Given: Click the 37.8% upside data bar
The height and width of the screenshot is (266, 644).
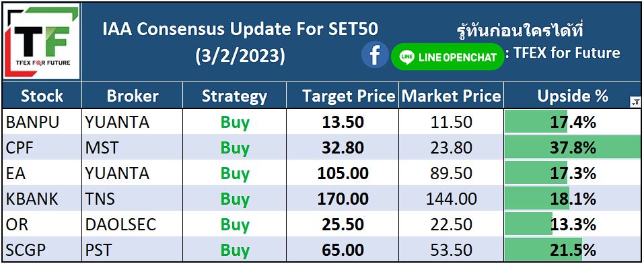Looking at the screenshot, I should coord(573,147).
